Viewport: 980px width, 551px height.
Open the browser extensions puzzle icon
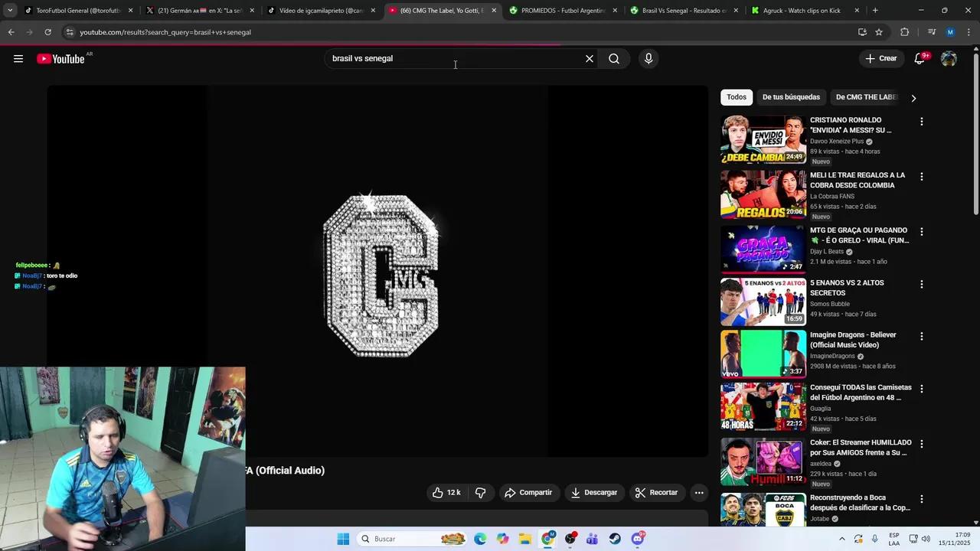[x=905, y=32]
